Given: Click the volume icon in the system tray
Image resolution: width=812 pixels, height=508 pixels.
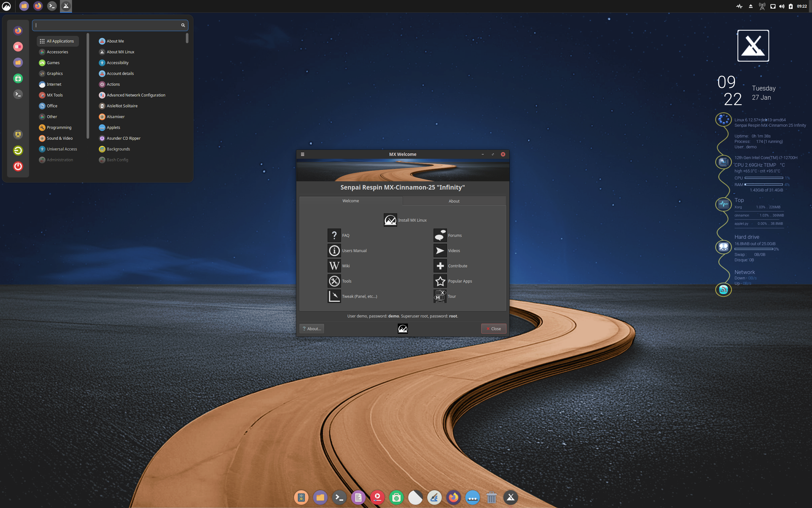Looking at the screenshot, I should 782,6.
